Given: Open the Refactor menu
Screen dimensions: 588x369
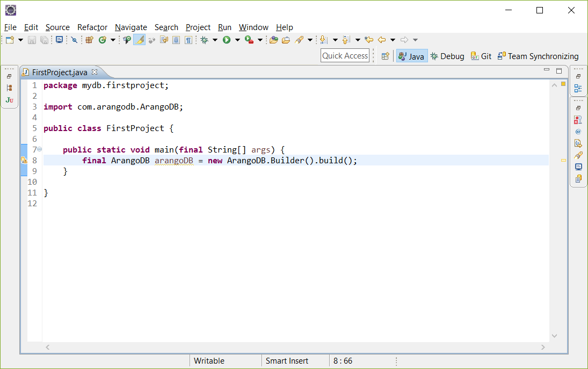Looking at the screenshot, I should [92, 27].
